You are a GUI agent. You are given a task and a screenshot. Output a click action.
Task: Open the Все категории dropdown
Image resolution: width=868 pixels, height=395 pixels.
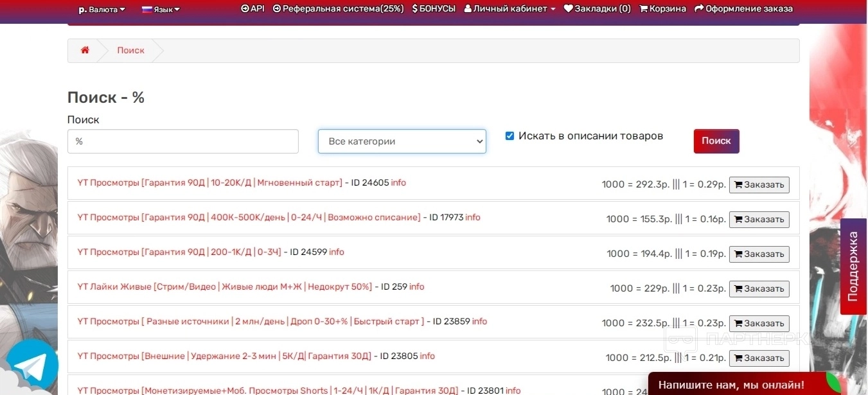402,141
